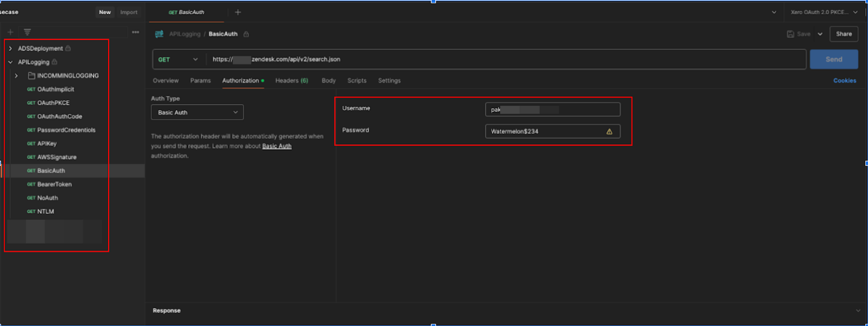This screenshot has width=868, height=326.
Task: Click the Username input field
Action: 553,110
